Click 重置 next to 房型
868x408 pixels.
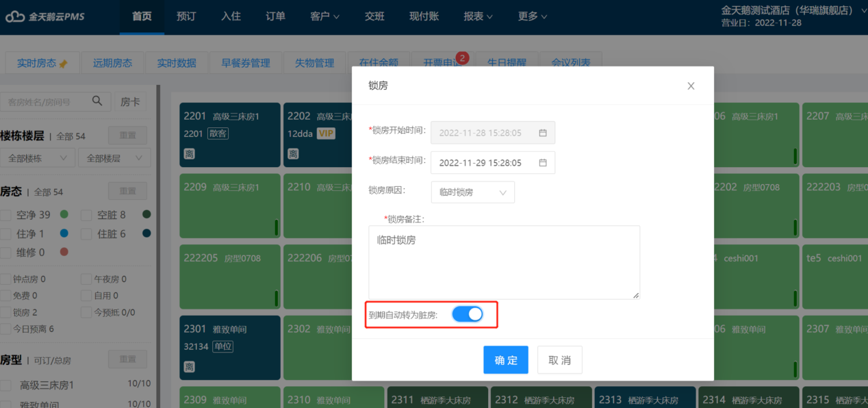point(128,359)
